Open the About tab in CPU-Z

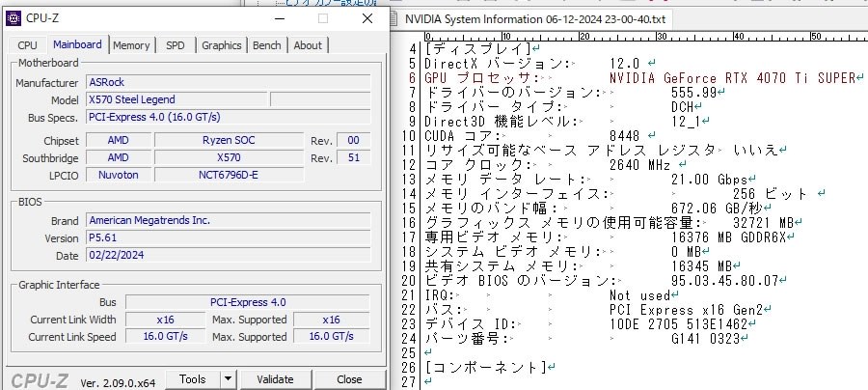(x=308, y=45)
